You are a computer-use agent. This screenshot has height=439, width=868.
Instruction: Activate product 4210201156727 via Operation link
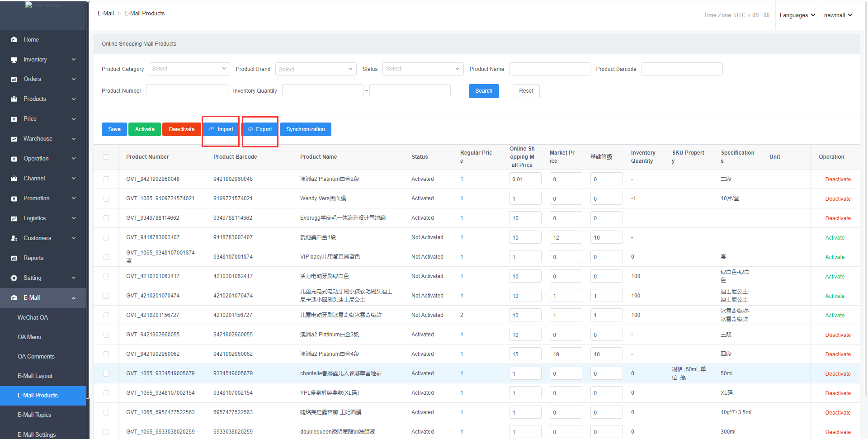pos(835,316)
